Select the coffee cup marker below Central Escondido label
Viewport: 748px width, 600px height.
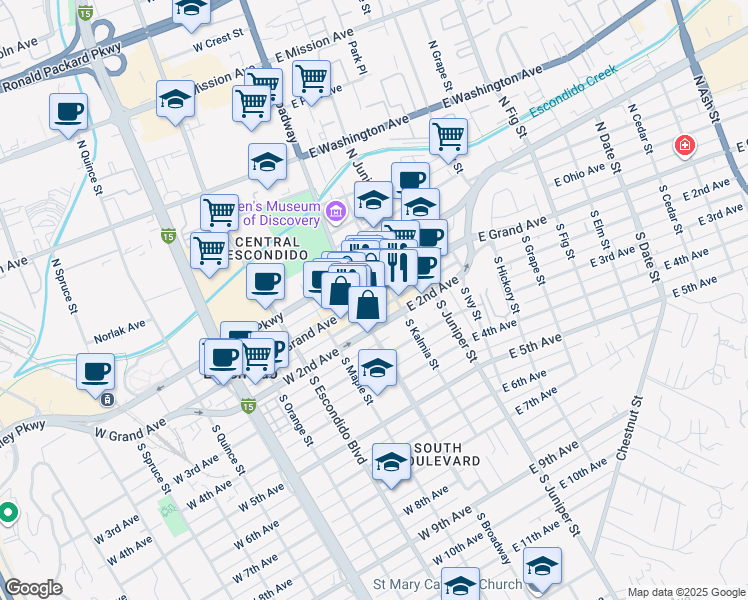[265, 282]
